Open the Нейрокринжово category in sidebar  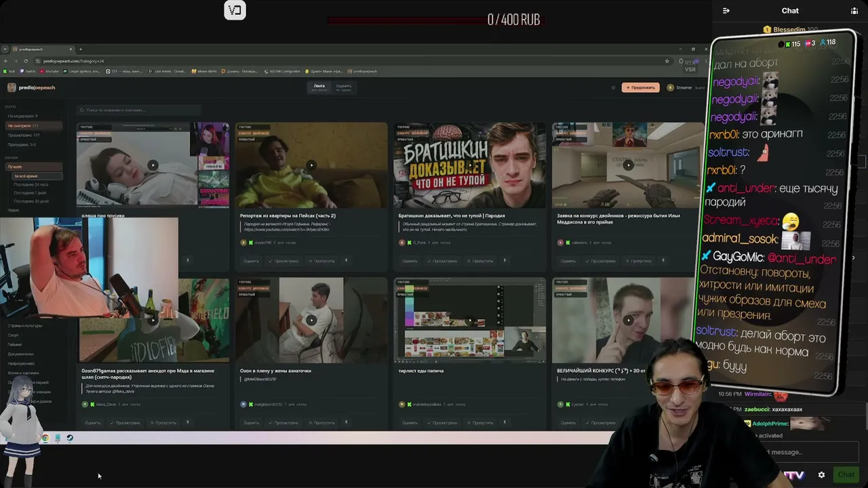point(21,363)
